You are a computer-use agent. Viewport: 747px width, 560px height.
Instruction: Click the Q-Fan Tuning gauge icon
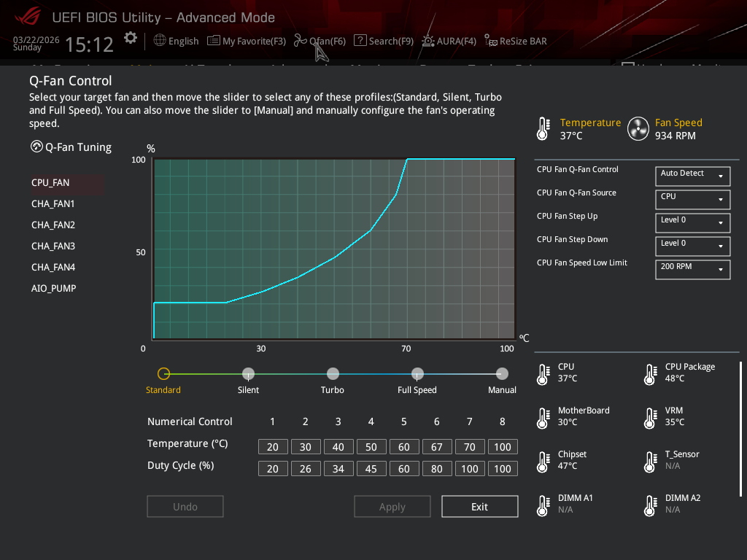pyautogui.click(x=36, y=147)
